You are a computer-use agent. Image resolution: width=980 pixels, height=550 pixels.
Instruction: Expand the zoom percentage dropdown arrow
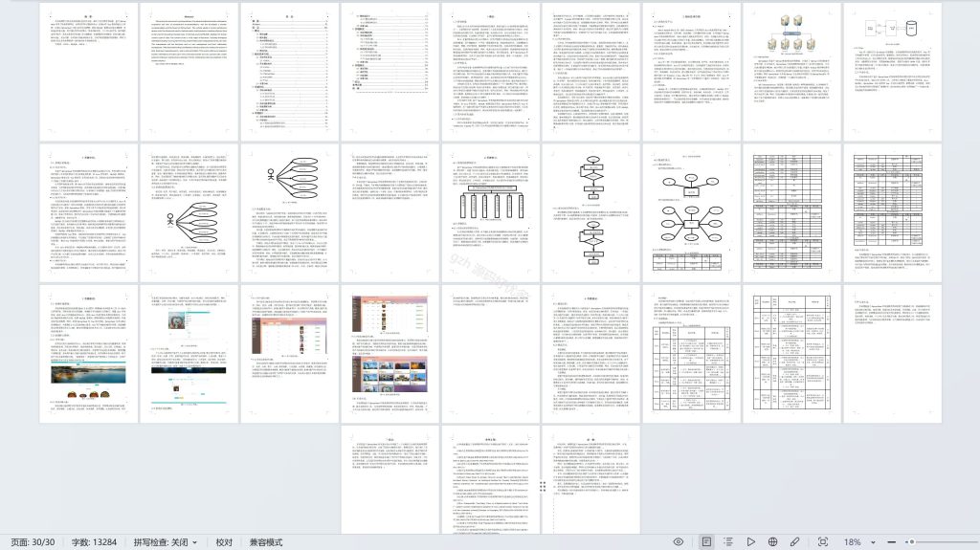click(x=873, y=542)
